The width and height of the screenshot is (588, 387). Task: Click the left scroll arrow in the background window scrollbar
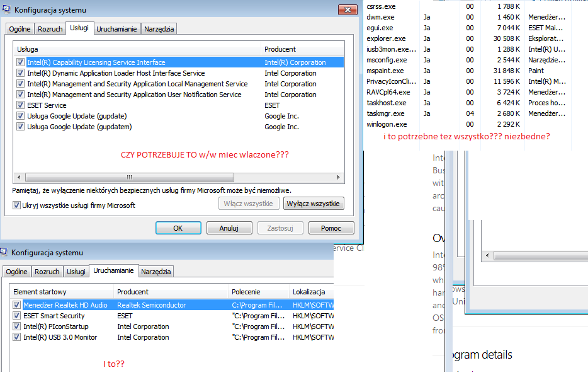487,256
